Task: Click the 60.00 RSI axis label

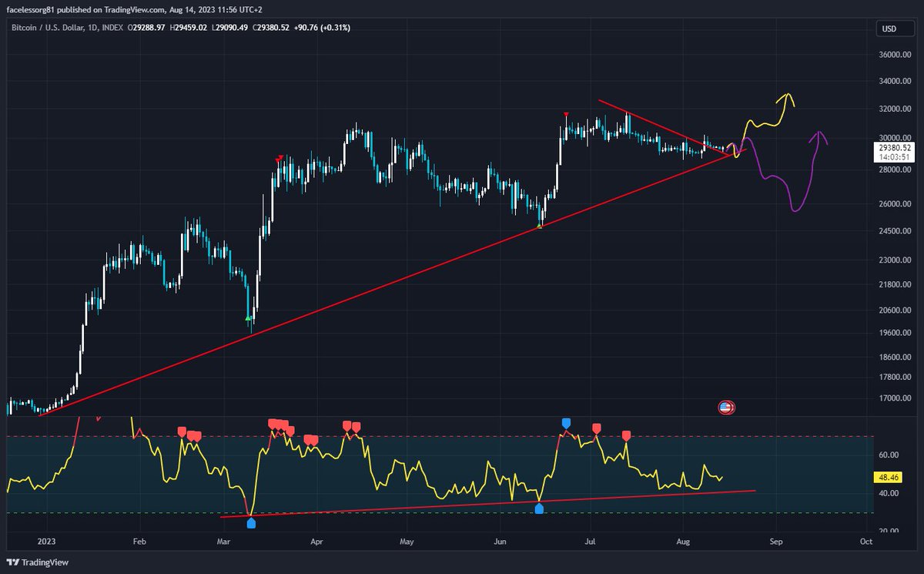Action: 890,455
